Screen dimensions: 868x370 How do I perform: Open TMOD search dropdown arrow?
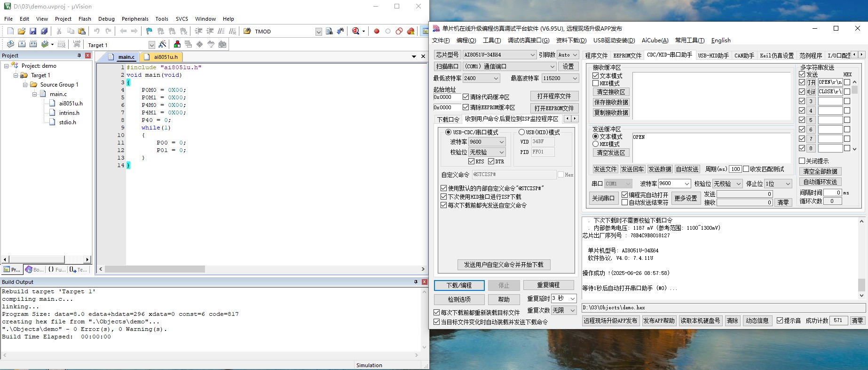coord(318,32)
